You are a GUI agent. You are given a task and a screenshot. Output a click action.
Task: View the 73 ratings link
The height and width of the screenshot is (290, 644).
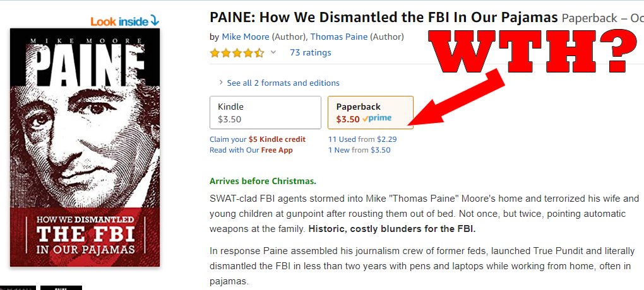pos(311,52)
